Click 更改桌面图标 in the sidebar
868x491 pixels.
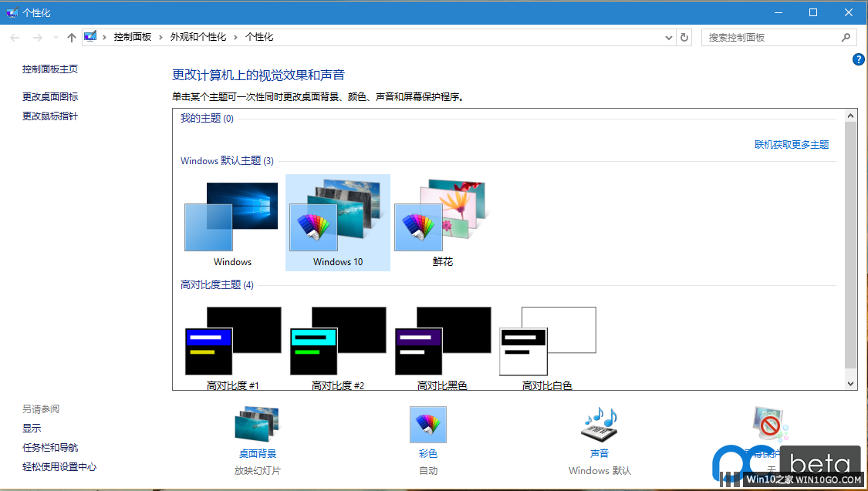(50, 97)
